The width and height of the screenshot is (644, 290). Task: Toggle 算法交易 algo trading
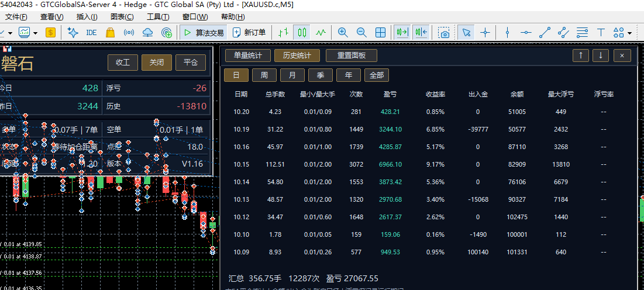point(204,33)
